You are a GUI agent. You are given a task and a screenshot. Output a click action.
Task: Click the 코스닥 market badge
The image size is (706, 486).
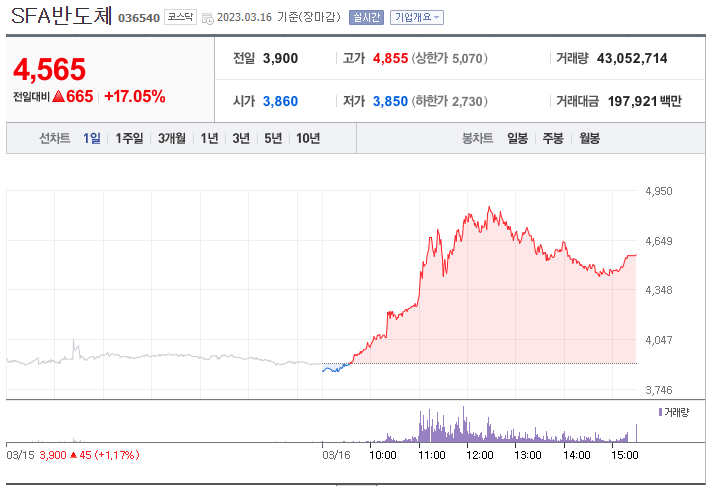180,17
